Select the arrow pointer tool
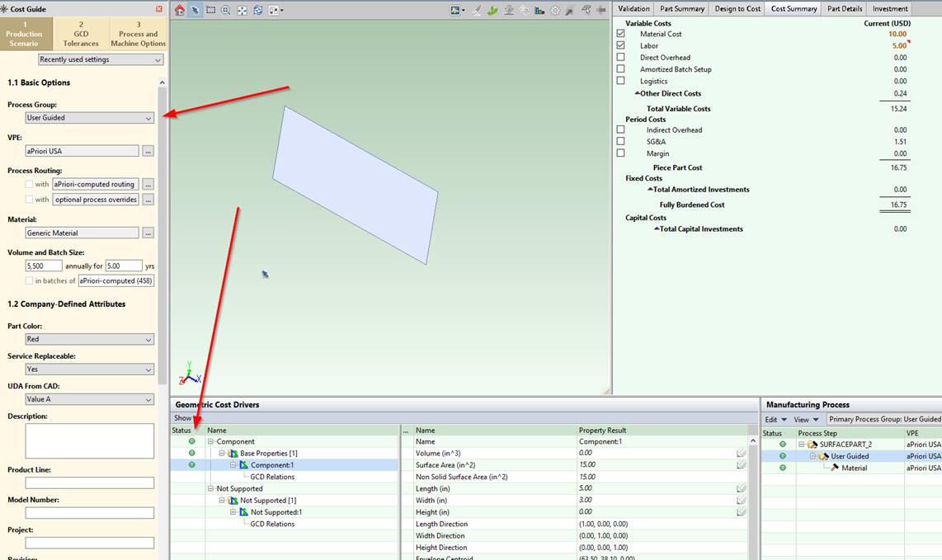Screen dimensions: 942x560 coord(195,10)
